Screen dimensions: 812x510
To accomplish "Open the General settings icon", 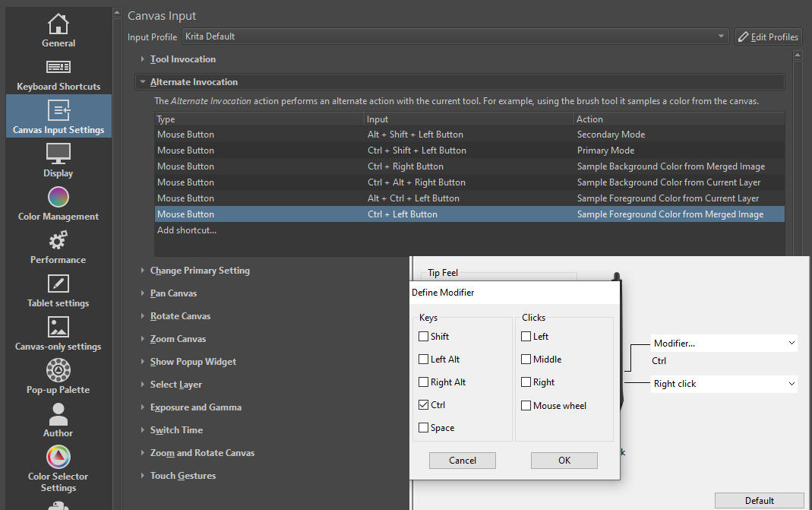I will (x=58, y=24).
